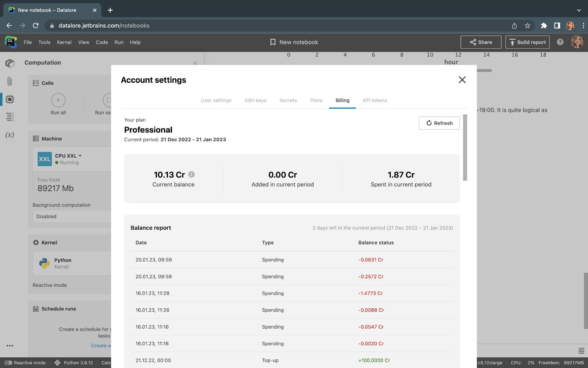Open the Chrome tab search chevron
Viewport: 588px width, 368px height.
click(x=579, y=10)
